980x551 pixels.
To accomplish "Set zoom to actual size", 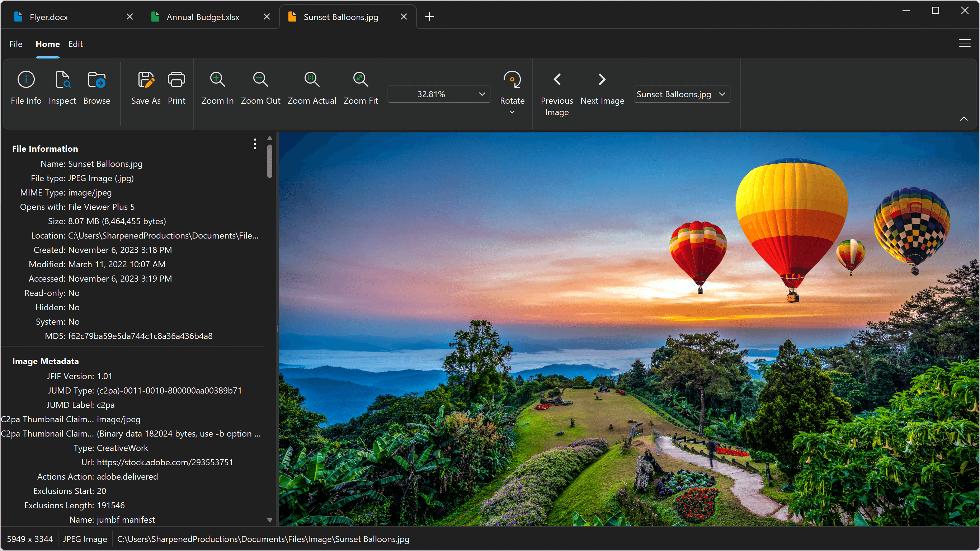I will coord(312,87).
